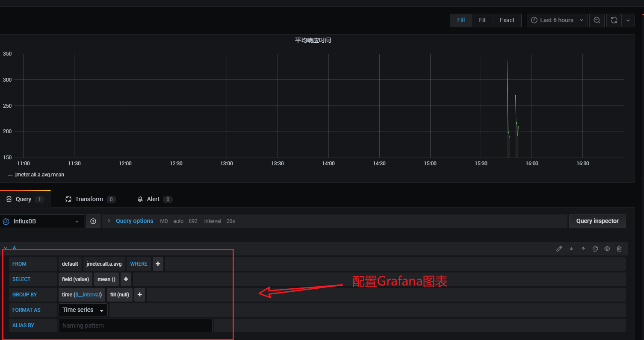Select the Exact view mode
Viewport: 644px width, 340px height.
[507, 20]
